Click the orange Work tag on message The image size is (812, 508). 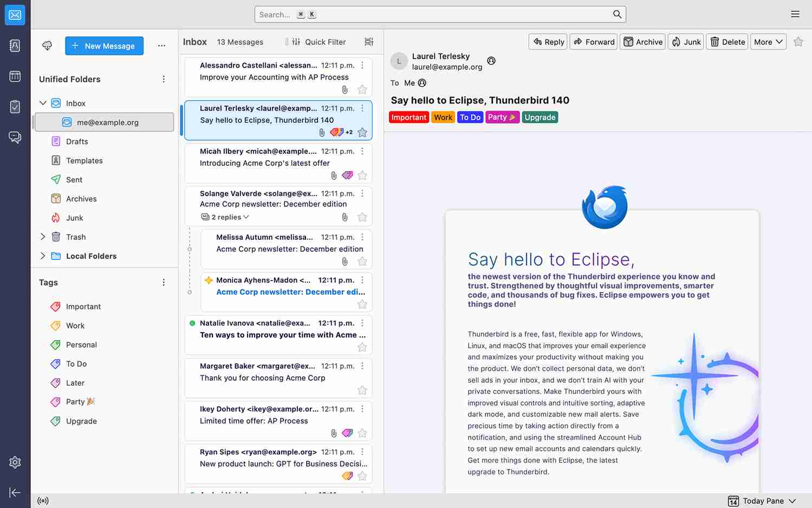tap(443, 118)
